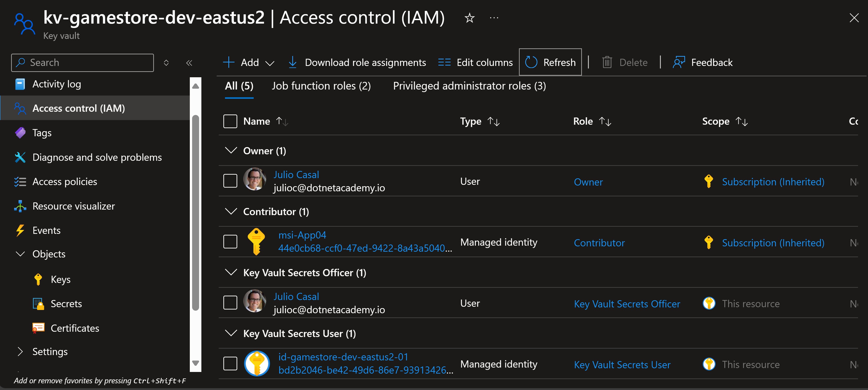This screenshot has width=868, height=390.
Task: Click the header Access control people icon
Action: [x=24, y=24]
